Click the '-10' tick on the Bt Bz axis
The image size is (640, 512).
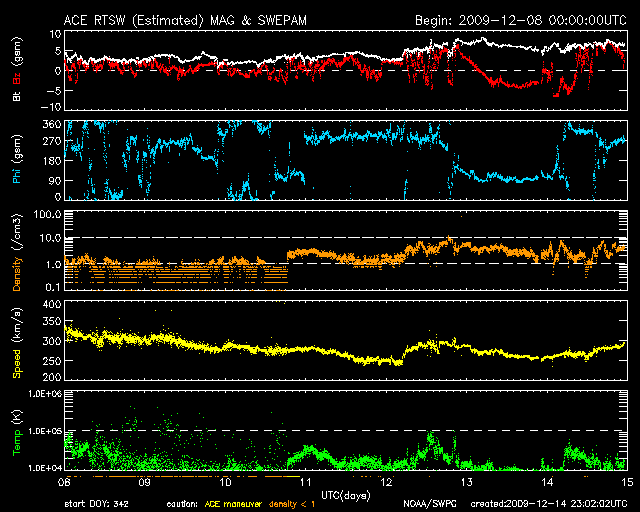point(51,107)
